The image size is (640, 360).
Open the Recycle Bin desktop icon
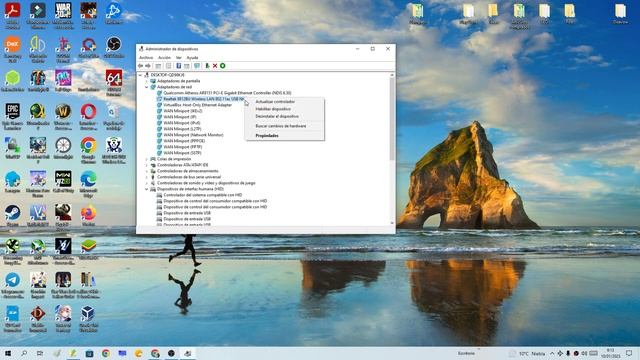(x=114, y=116)
